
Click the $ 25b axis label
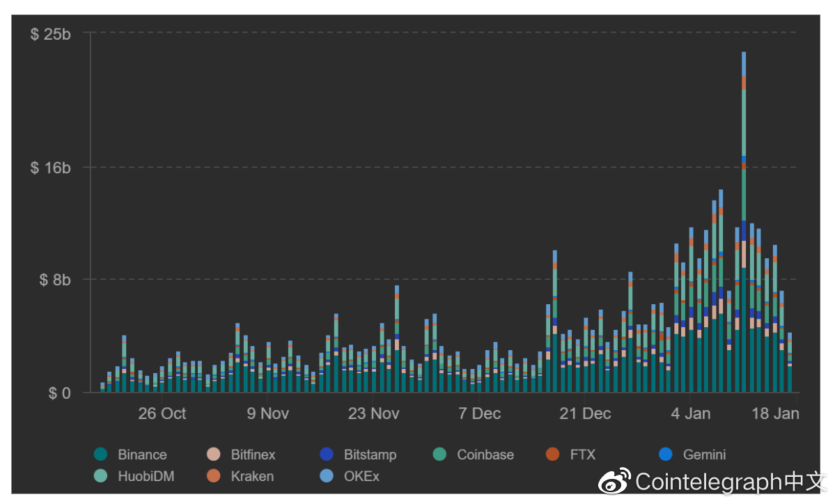51,35
